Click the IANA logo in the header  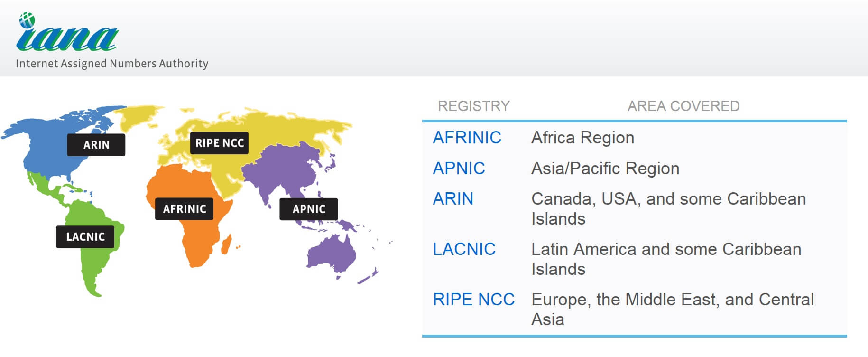67,32
